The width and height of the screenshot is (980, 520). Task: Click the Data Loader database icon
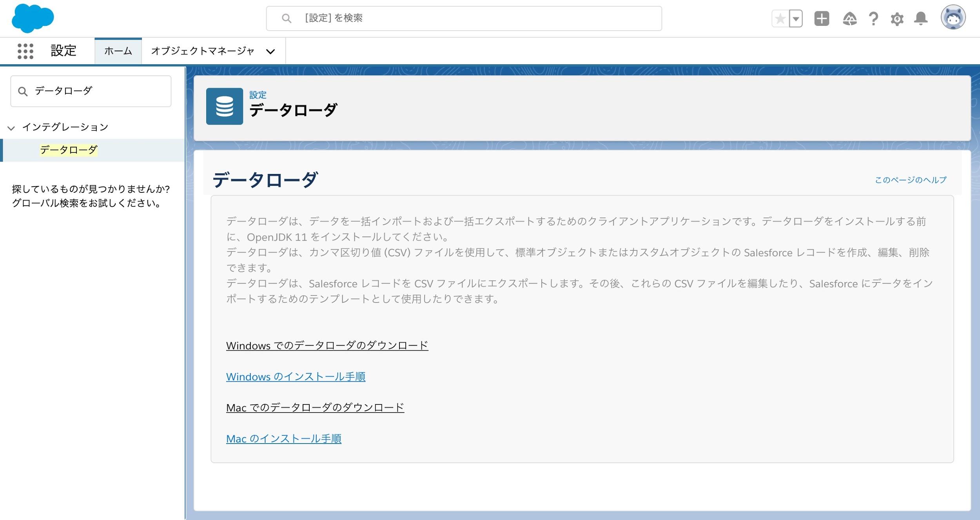tap(225, 106)
